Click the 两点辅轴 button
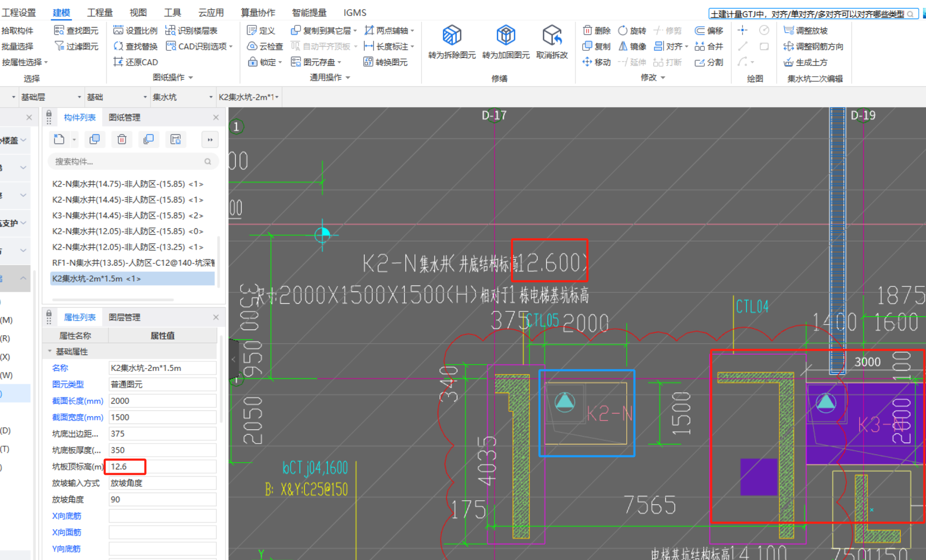Screen dimensions: 926x560 tap(389, 30)
